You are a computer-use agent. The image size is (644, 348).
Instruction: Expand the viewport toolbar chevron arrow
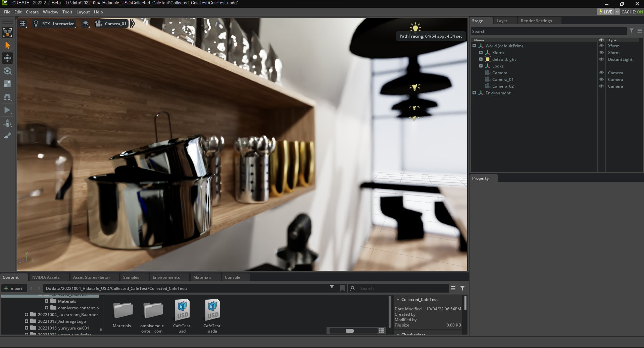pos(133,24)
